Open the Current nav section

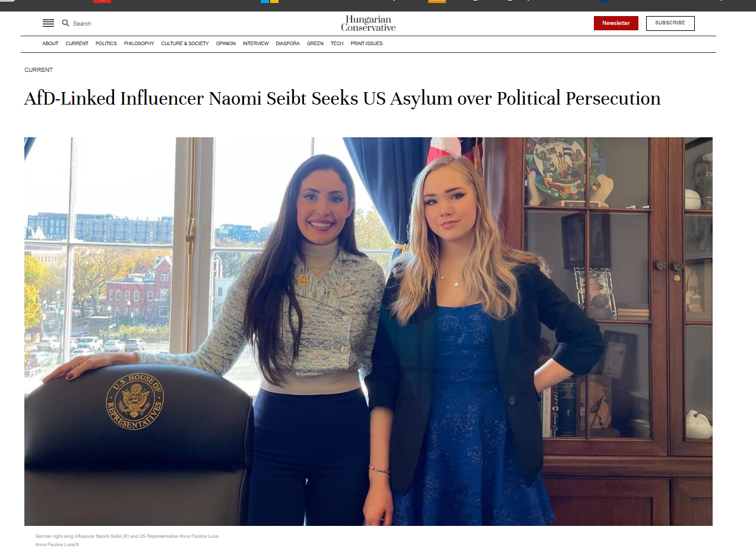point(77,43)
